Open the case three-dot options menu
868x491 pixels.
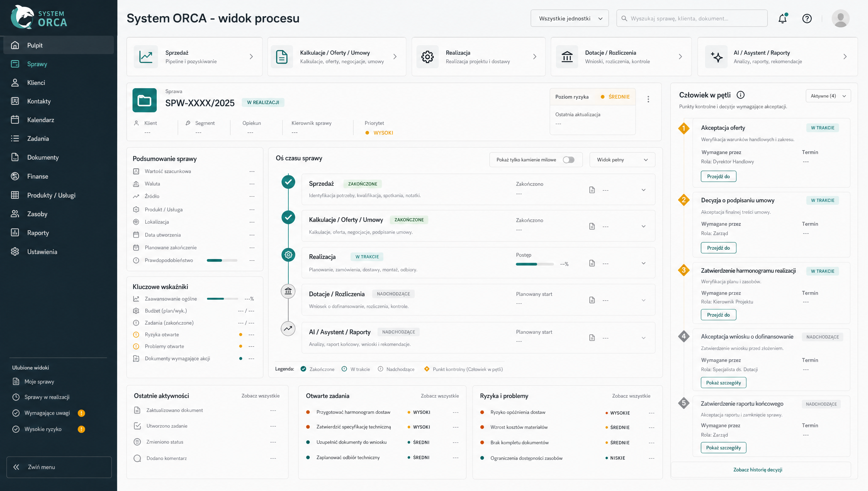tap(648, 99)
